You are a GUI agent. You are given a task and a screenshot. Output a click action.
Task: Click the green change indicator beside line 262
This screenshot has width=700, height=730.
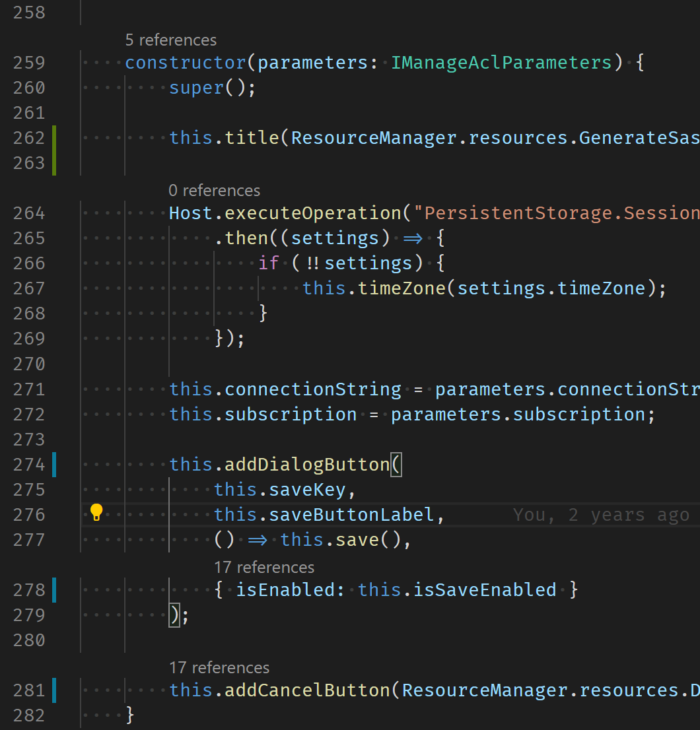point(55,137)
